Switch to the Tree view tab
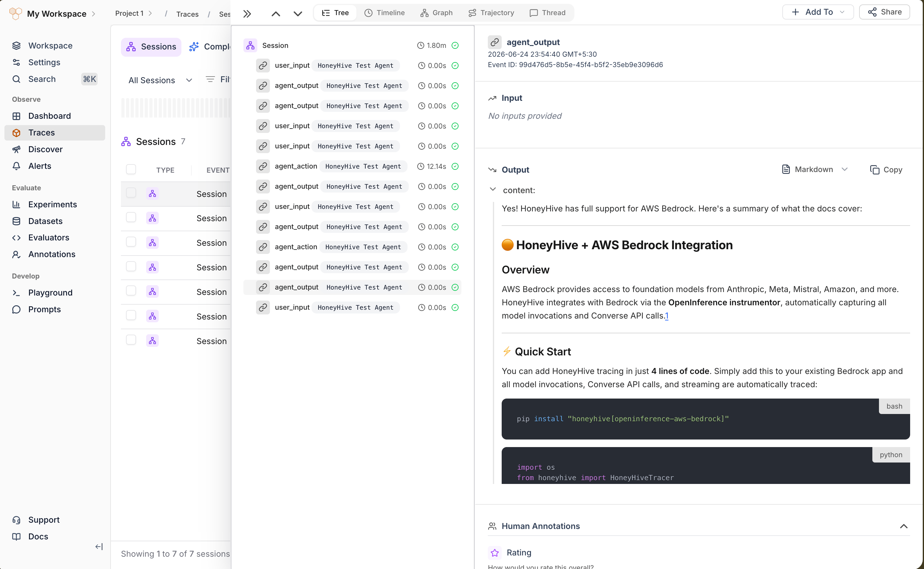 335,13
